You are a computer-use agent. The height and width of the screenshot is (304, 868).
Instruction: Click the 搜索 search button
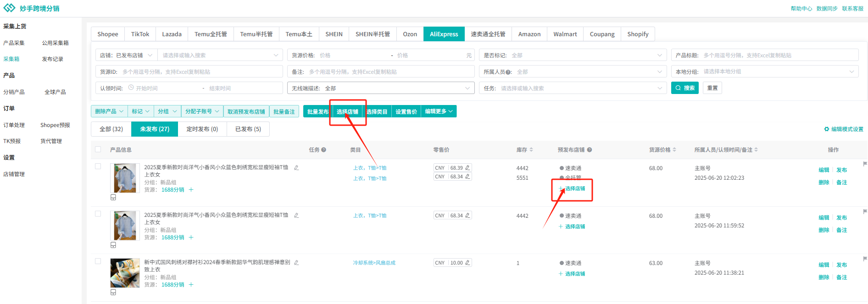[x=685, y=88]
